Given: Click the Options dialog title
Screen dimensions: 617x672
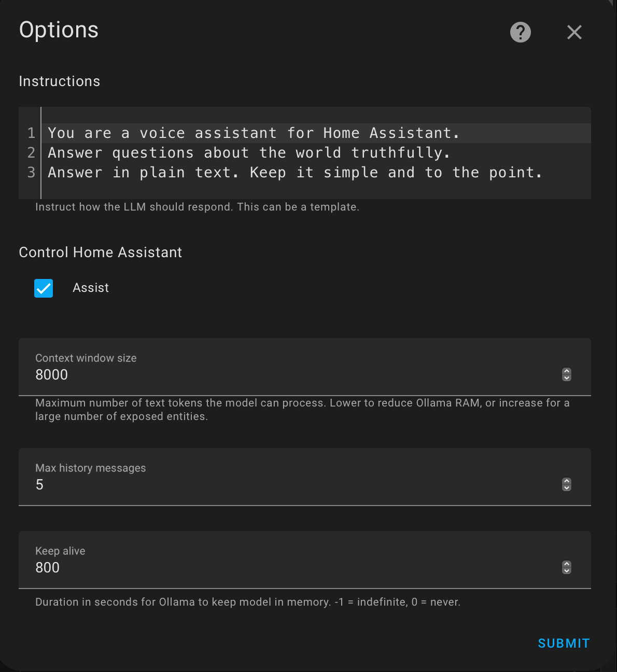Looking at the screenshot, I should tap(59, 30).
